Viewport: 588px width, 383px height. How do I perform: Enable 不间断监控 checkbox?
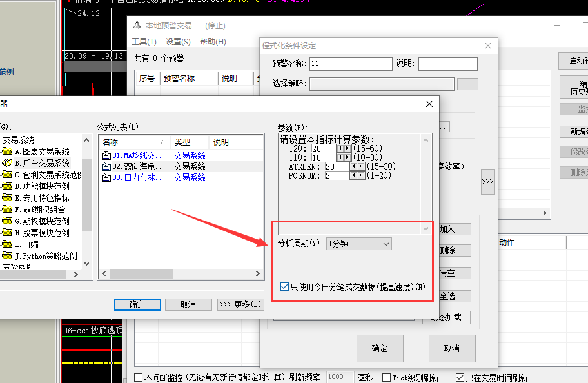139,377
